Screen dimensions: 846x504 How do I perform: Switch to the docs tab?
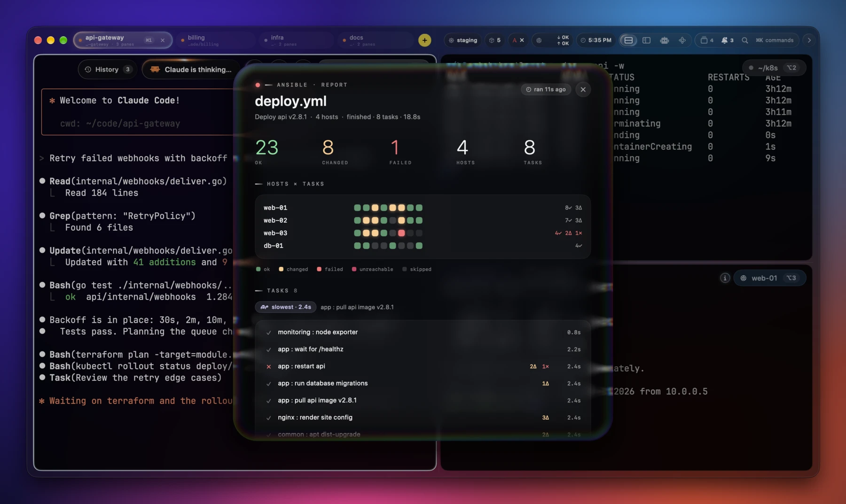[376, 40]
